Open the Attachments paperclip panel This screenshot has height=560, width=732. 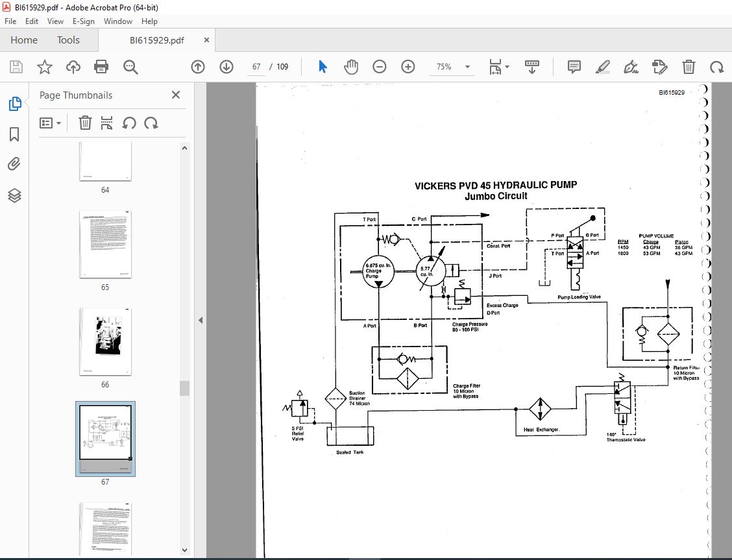tap(14, 164)
